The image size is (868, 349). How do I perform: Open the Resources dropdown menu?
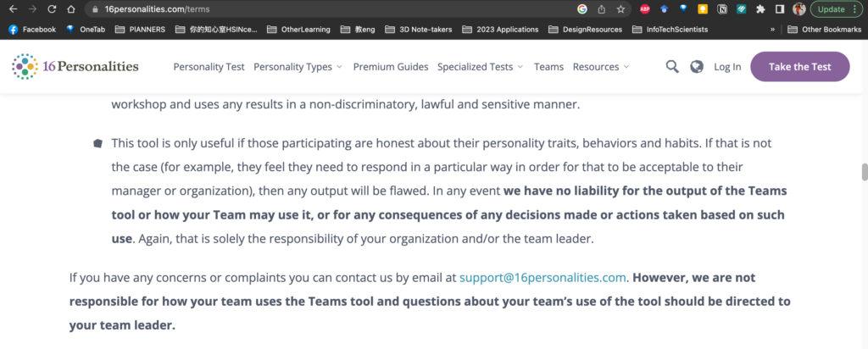pyautogui.click(x=601, y=67)
